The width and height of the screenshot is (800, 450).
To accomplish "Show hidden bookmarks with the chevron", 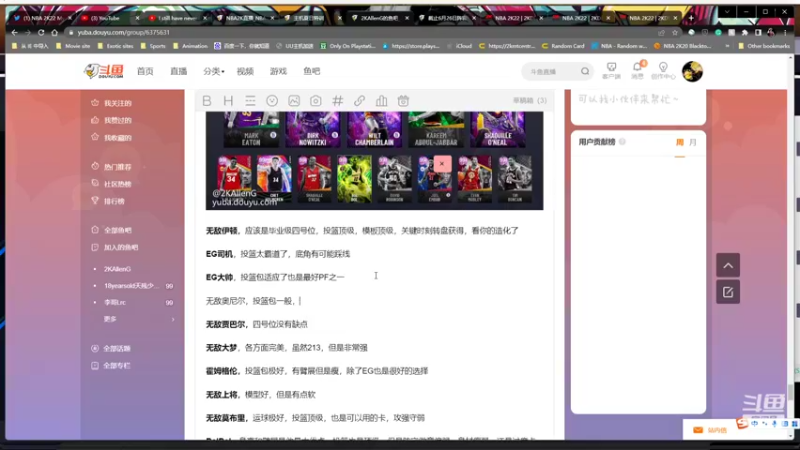I will (728, 46).
